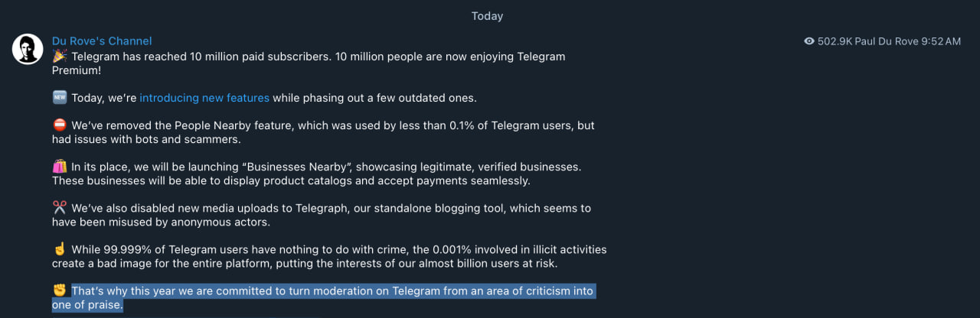Click the shopping bags emoji
This screenshot has width=980, height=318.
coord(60,167)
